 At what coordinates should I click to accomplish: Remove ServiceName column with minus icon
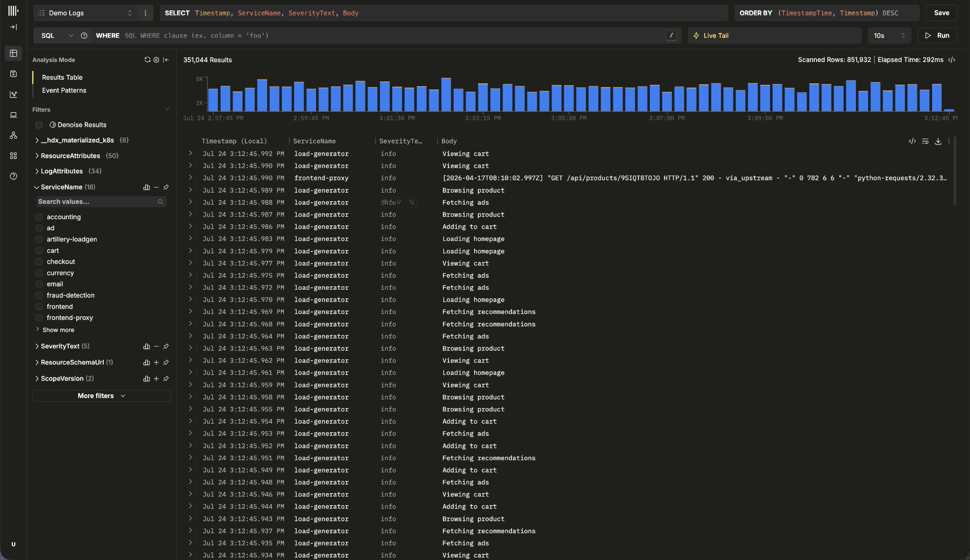156,187
